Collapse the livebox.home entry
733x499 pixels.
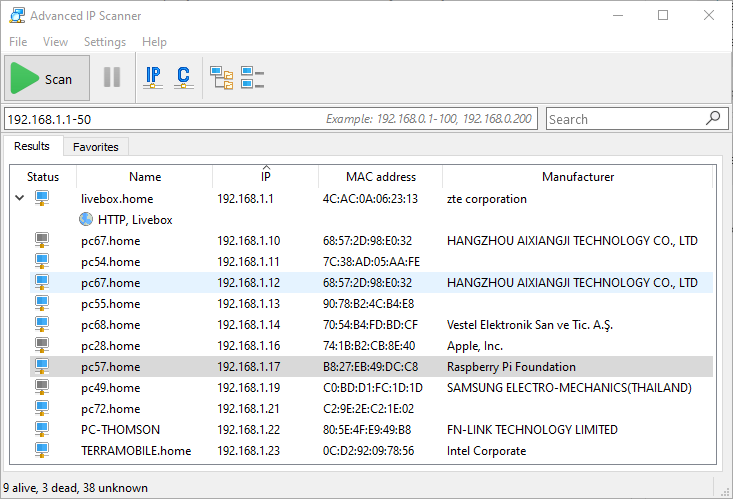click(x=20, y=198)
